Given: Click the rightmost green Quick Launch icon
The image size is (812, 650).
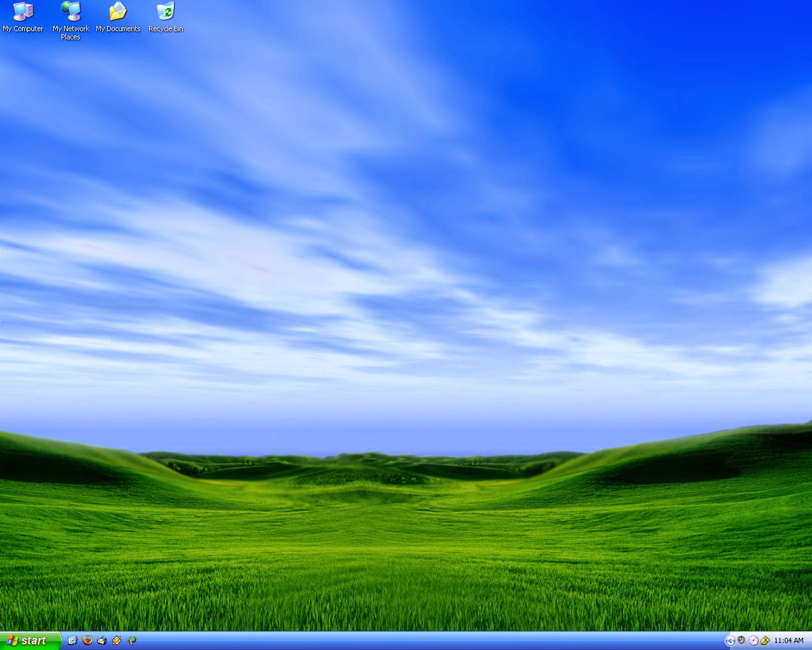Looking at the screenshot, I should tap(131, 640).
